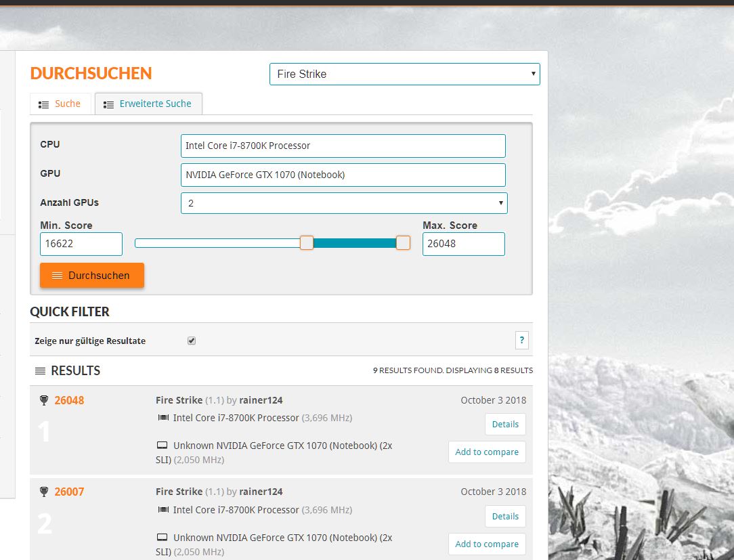Click the DURCHSUCHEN page heading
Screen dimensions: 734x560
point(91,74)
